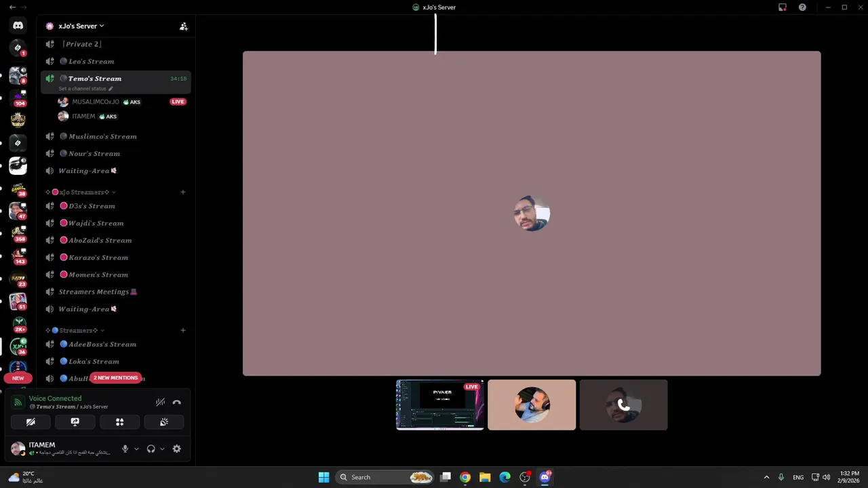Open headphones output options dropdown arrow

point(162,449)
